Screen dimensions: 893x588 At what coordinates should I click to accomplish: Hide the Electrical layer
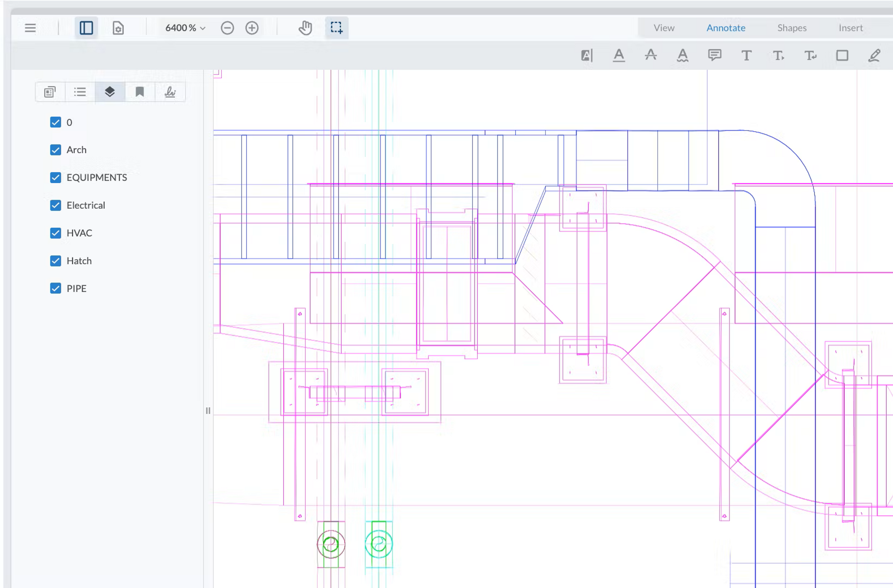56,205
